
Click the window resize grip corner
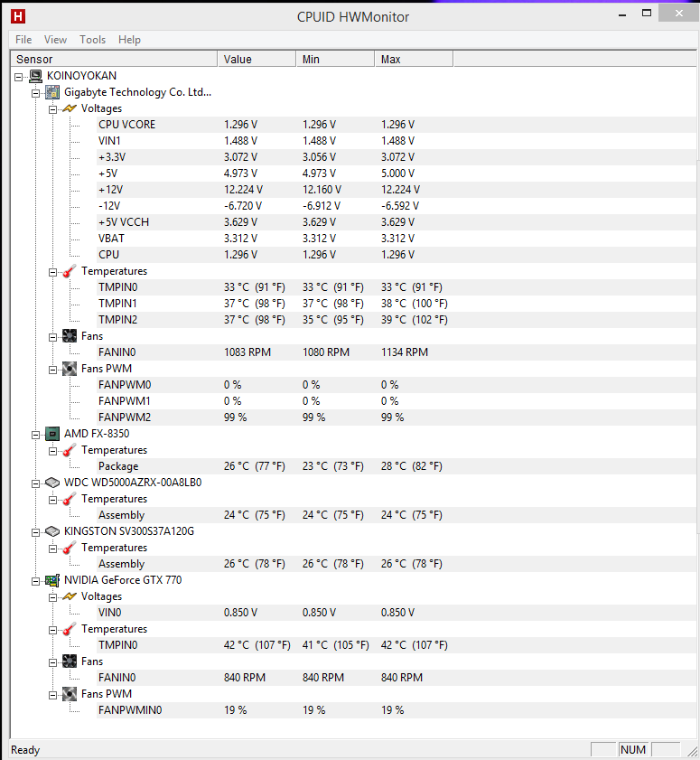tap(691, 751)
